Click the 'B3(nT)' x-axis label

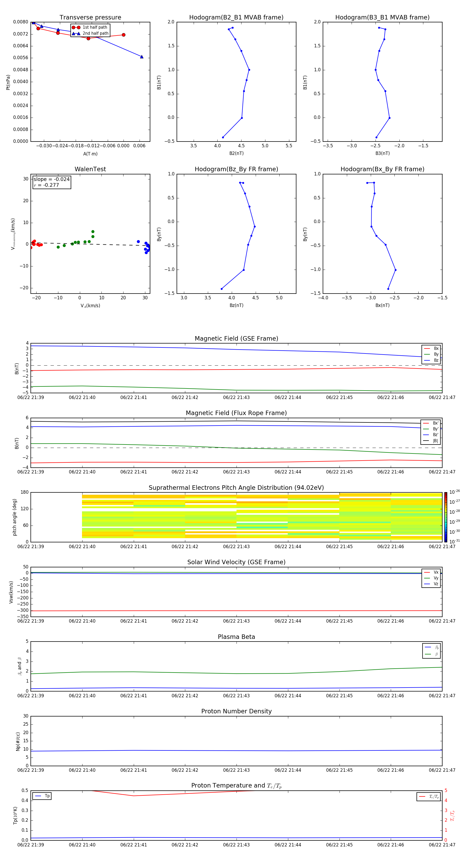382,153
